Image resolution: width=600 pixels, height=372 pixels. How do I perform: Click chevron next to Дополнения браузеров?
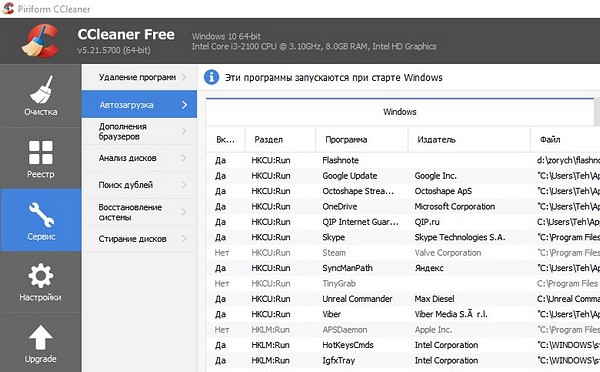[184, 131]
